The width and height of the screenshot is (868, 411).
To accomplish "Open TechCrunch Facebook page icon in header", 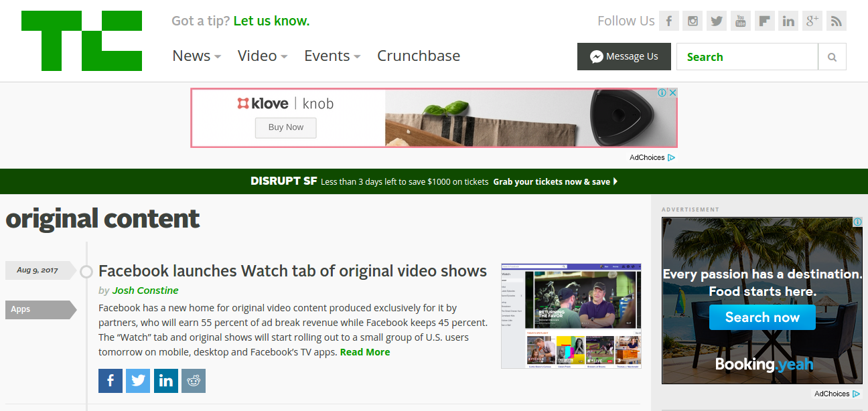I will point(669,21).
